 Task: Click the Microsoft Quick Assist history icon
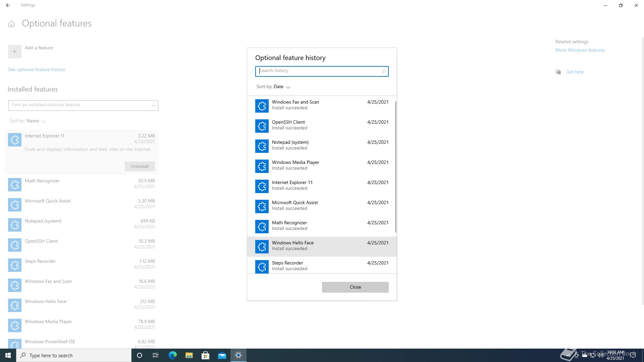(262, 206)
